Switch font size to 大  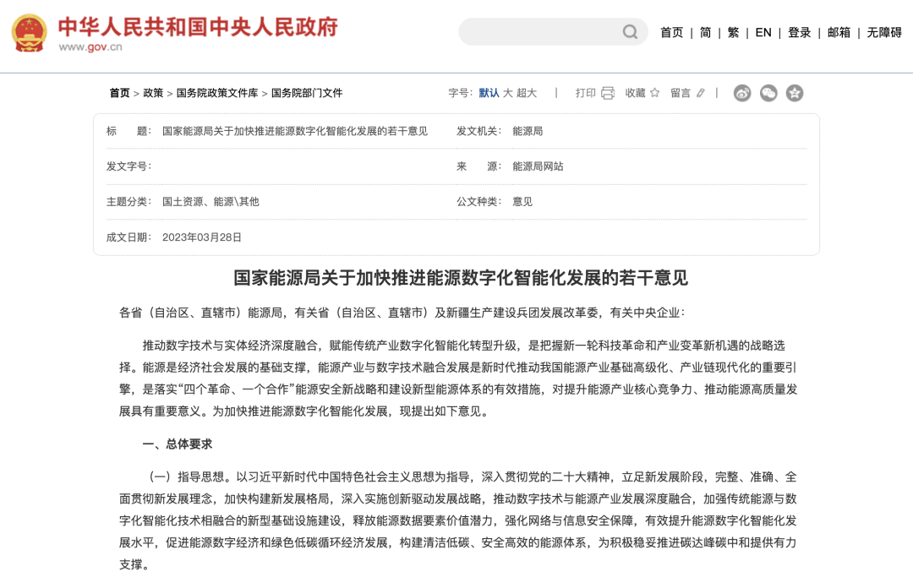(508, 93)
